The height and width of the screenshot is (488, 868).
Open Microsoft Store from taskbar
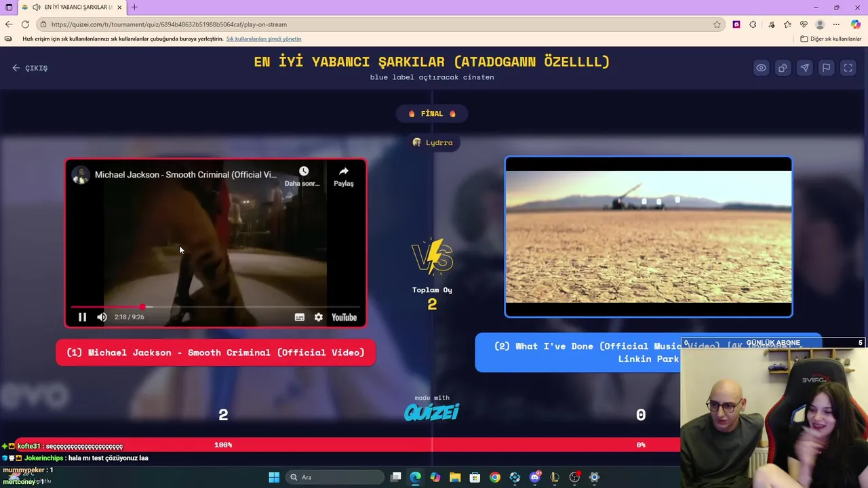pyautogui.click(x=475, y=477)
